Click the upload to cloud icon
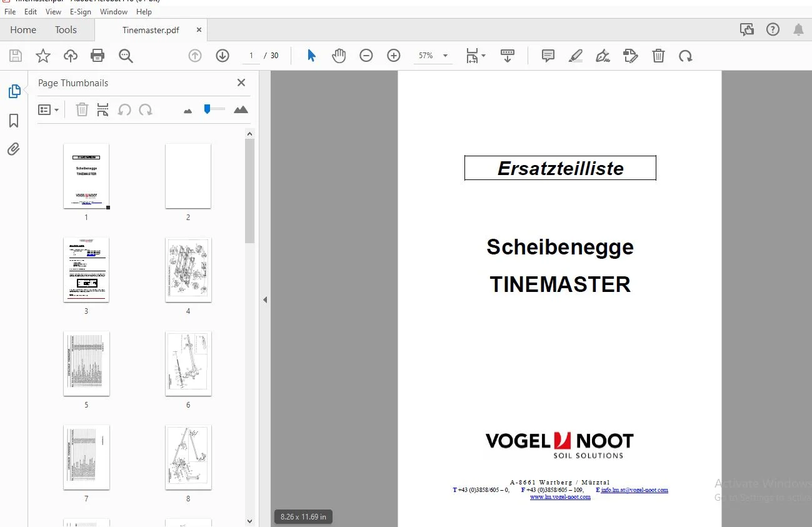The height and width of the screenshot is (527, 812). click(x=71, y=56)
